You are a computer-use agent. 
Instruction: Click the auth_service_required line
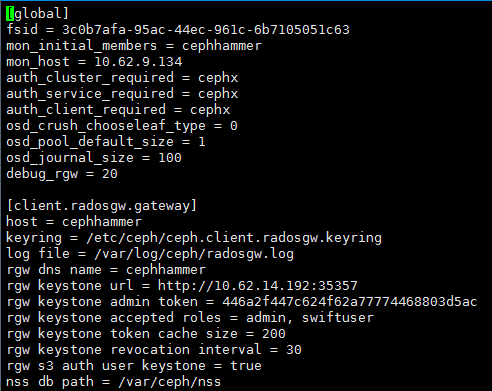tap(122, 94)
